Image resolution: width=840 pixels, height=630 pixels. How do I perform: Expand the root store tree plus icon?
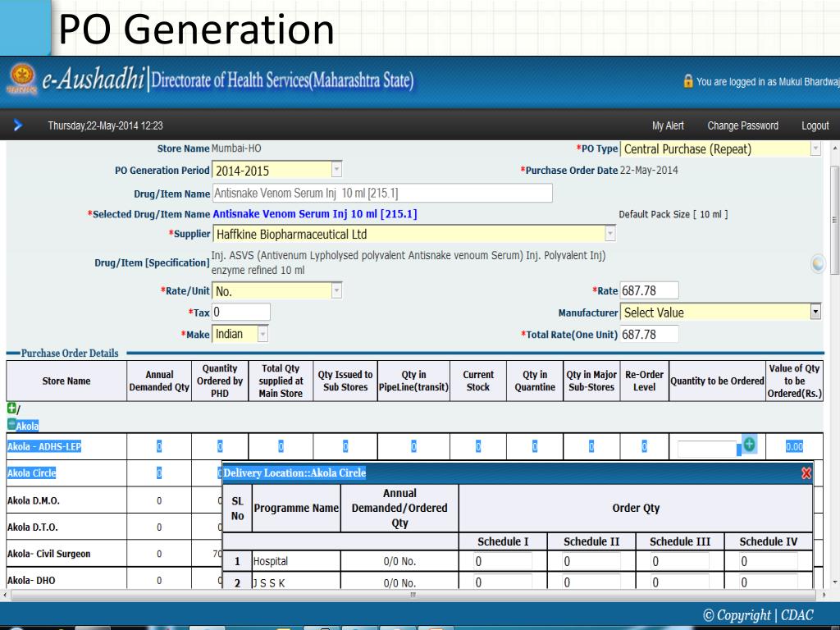[x=11, y=408]
